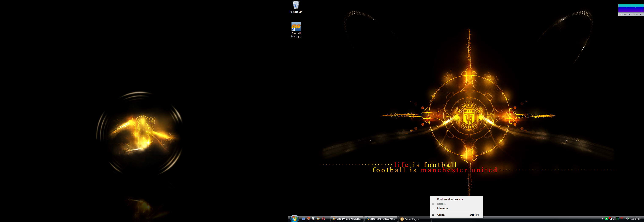Open the white-mask quick launch icon

click(313, 219)
